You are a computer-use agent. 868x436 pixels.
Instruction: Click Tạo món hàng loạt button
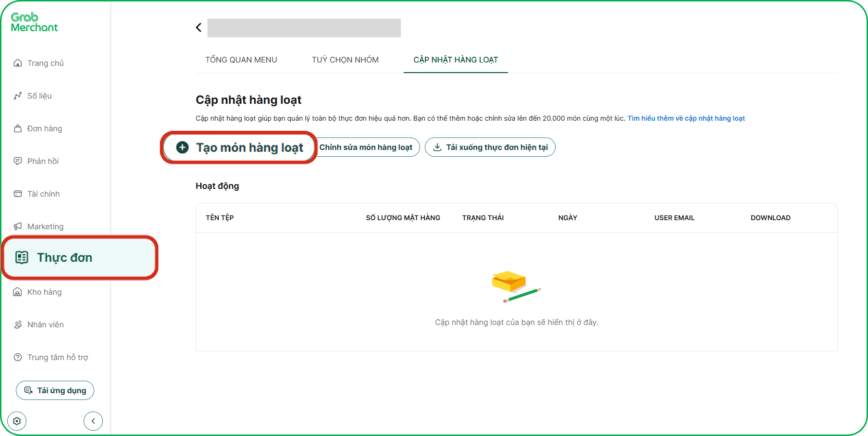pyautogui.click(x=239, y=148)
